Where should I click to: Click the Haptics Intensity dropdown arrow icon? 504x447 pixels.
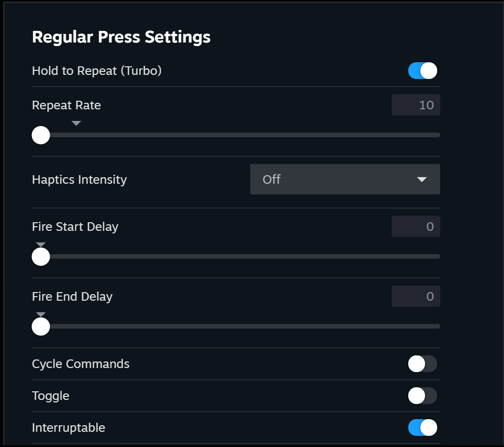click(421, 179)
